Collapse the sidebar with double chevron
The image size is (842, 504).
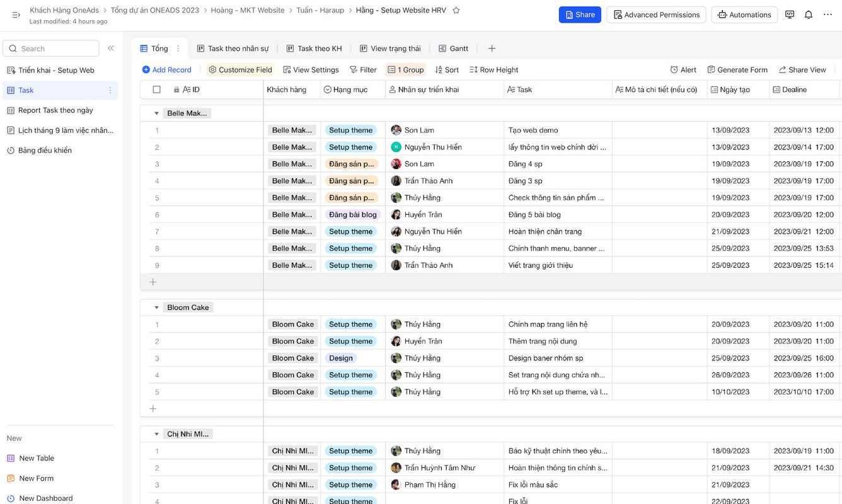coord(110,49)
